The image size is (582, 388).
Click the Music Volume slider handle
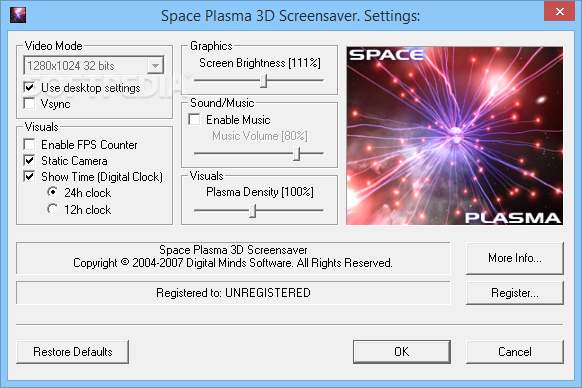point(296,153)
